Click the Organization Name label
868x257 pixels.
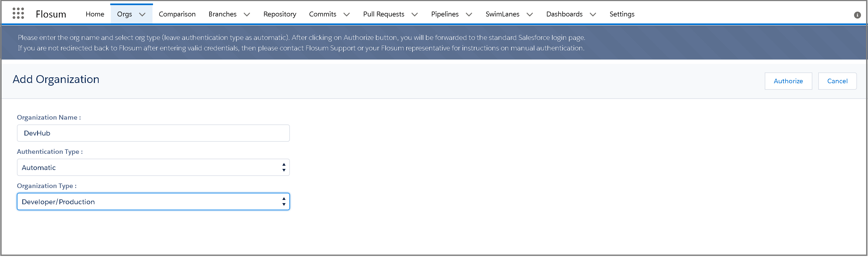[49, 117]
